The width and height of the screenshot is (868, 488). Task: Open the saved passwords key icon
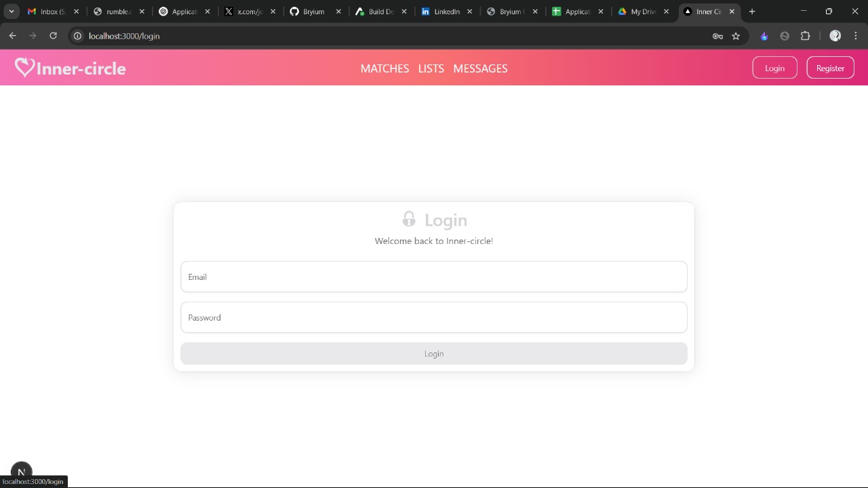[x=717, y=36]
